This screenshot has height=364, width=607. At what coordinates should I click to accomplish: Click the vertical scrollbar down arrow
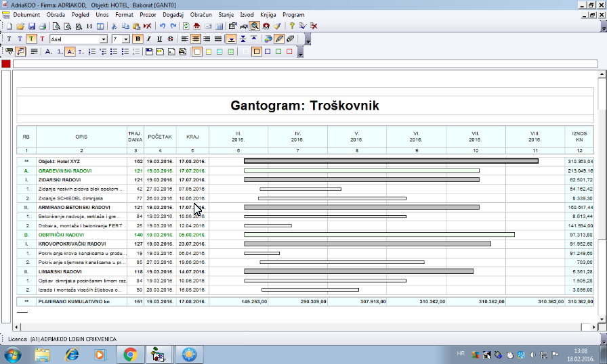[x=602, y=319]
